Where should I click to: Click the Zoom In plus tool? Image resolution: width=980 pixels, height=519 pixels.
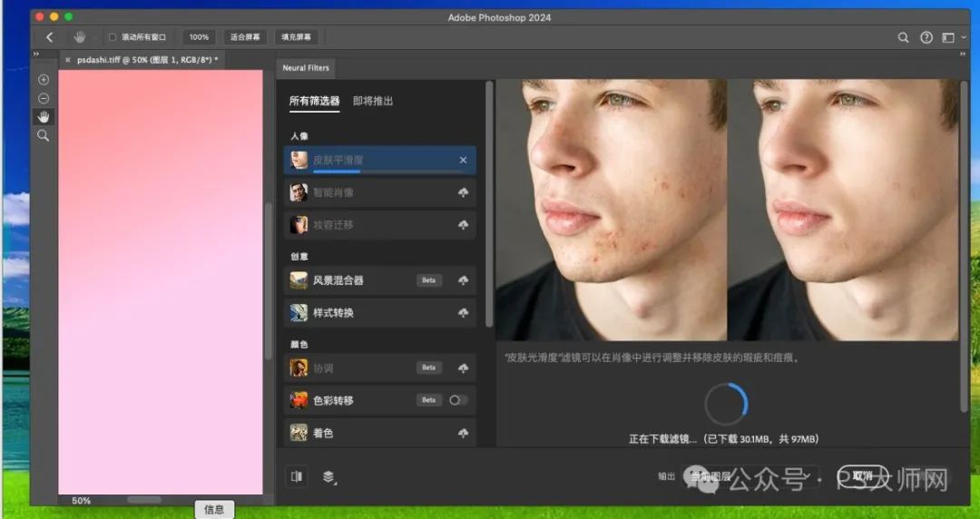44,80
